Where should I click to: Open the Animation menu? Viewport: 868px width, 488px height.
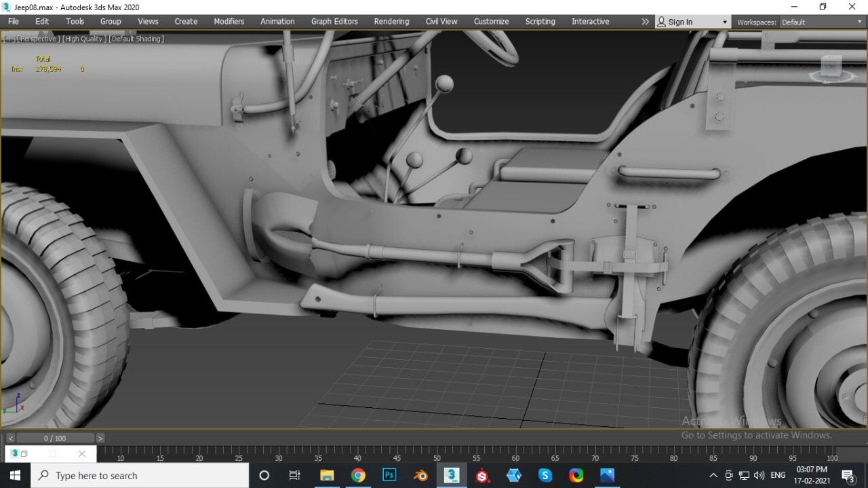tap(277, 22)
